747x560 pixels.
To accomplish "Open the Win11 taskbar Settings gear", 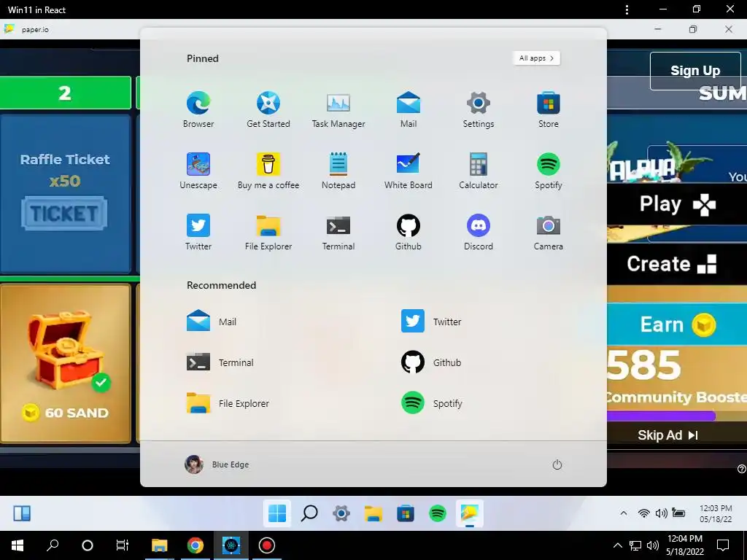I will coord(341,513).
